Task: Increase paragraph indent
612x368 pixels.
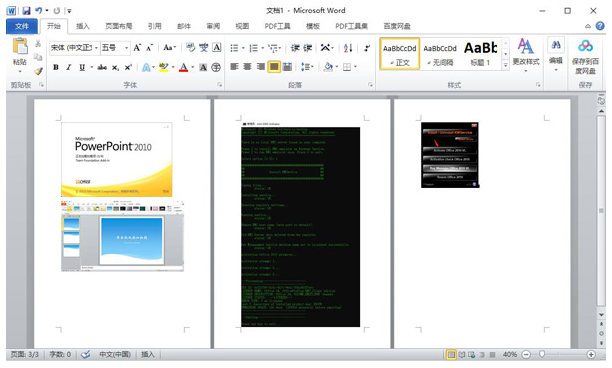Action: [x=308, y=48]
